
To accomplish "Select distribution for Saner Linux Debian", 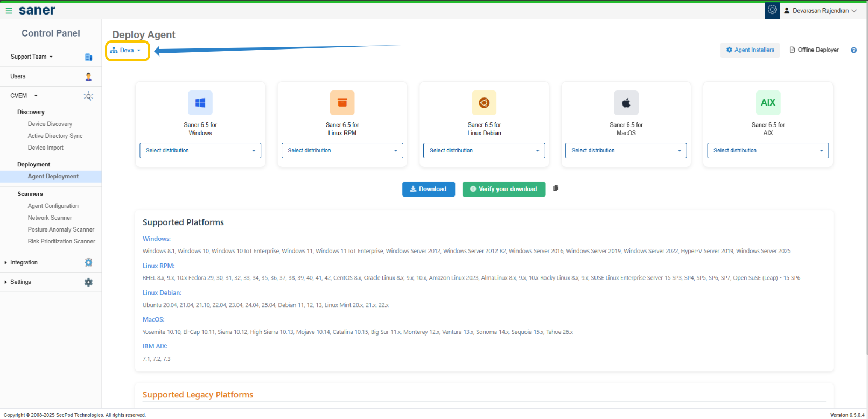I will pos(484,151).
